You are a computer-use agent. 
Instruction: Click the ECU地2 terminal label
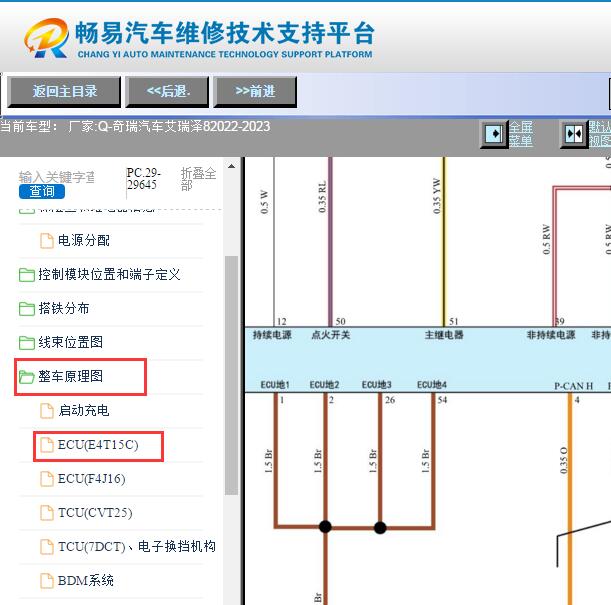[324, 385]
